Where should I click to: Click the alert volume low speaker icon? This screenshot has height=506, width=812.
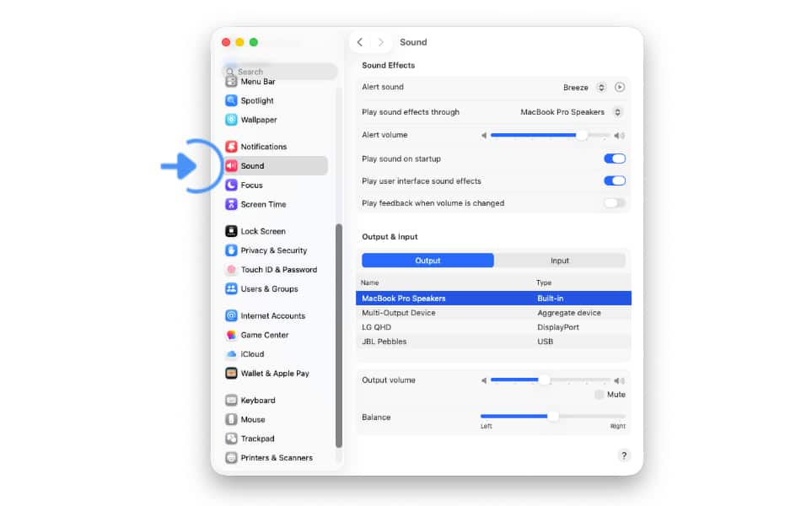484,135
